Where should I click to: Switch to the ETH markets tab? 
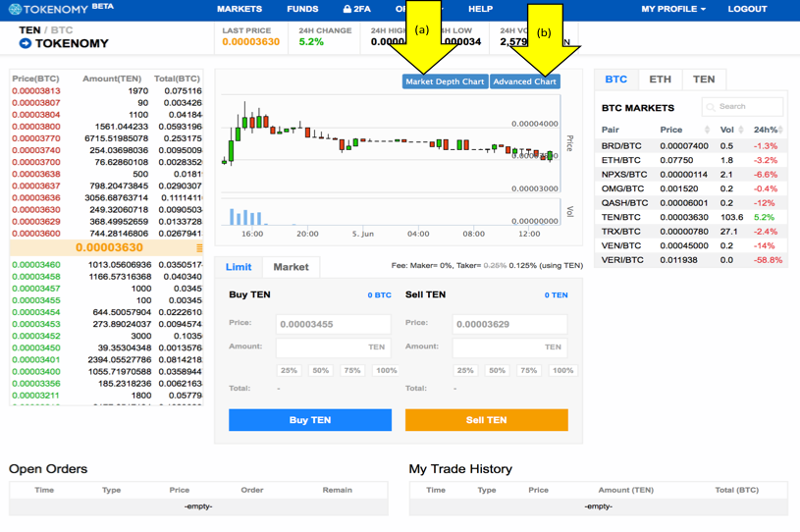pos(660,80)
